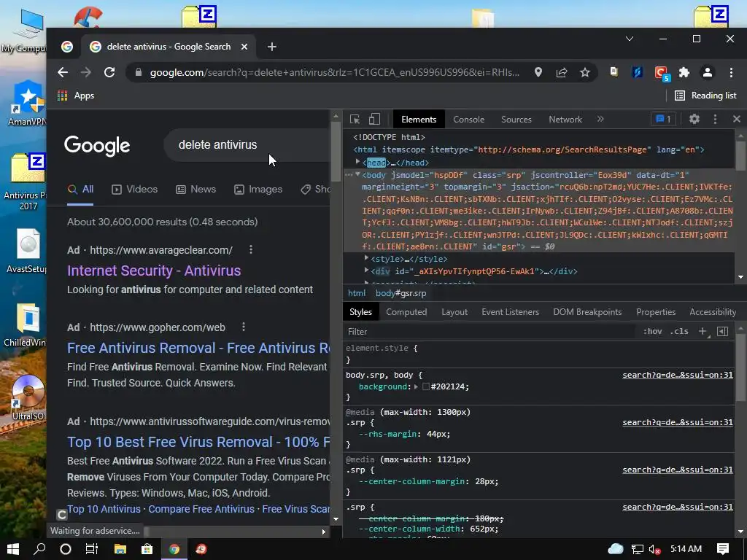
Task: Switch to the Network tab
Action: point(565,120)
